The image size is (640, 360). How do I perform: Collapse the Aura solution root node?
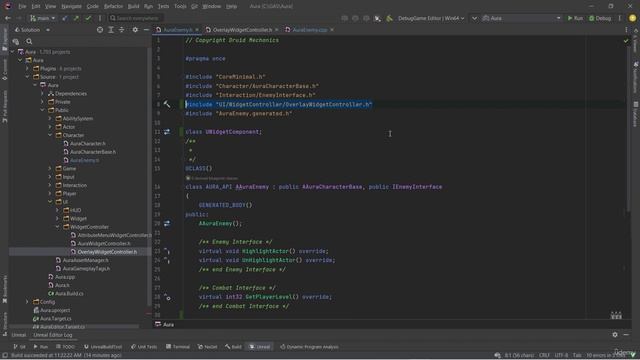tap(12, 52)
